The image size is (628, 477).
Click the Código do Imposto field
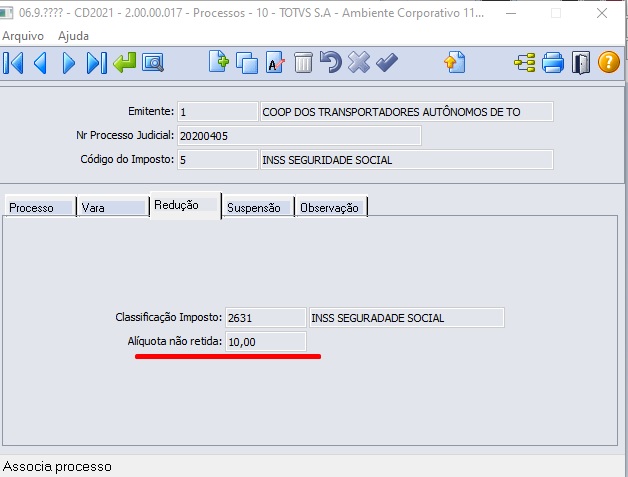217,160
